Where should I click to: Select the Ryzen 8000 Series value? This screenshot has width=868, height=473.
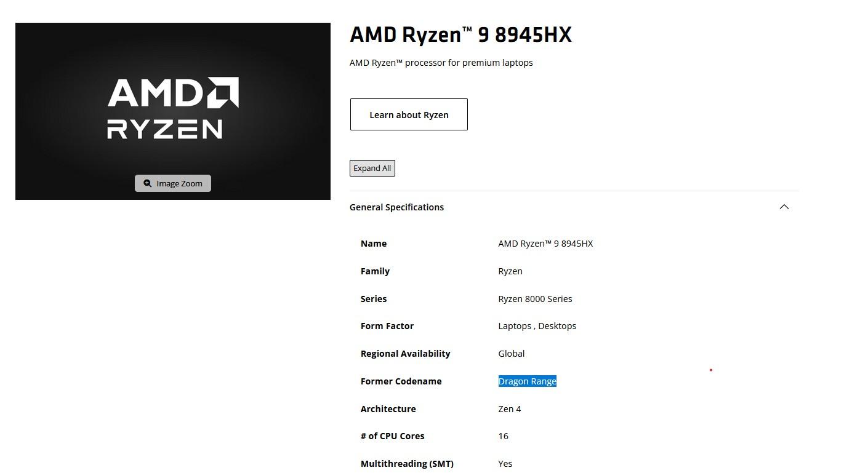pos(535,299)
